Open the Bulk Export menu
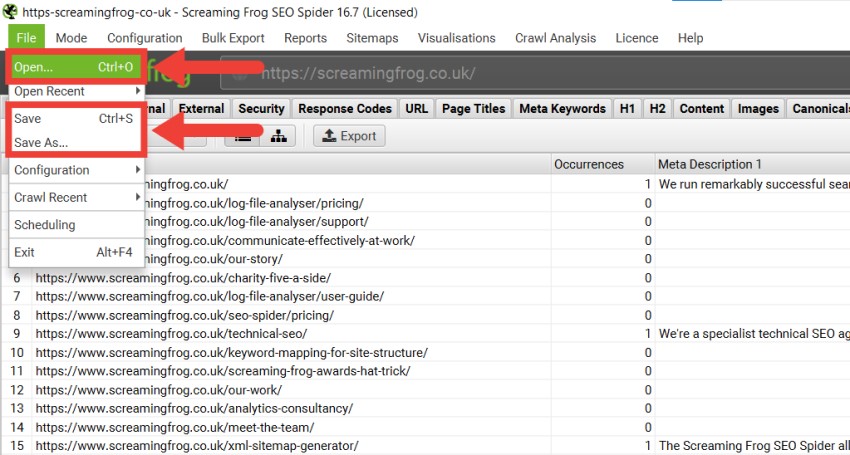This screenshot has width=850, height=455. pyautogui.click(x=233, y=38)
